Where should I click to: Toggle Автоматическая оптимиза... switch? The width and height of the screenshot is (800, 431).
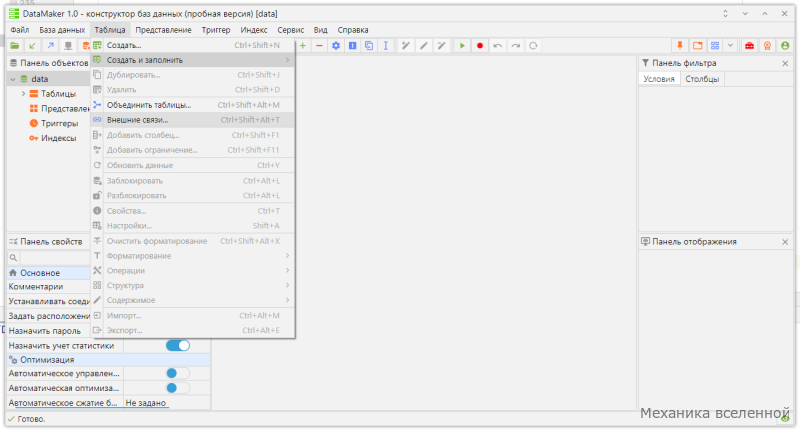pyautogui.click(x=178, y=388)
